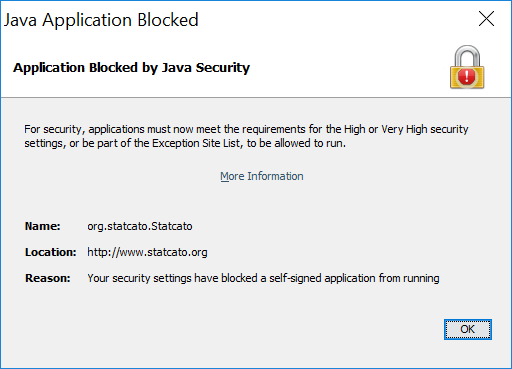Click the word "Blocked" in window title
Viewport: 512px width, 369px height.
pos(168,20)
